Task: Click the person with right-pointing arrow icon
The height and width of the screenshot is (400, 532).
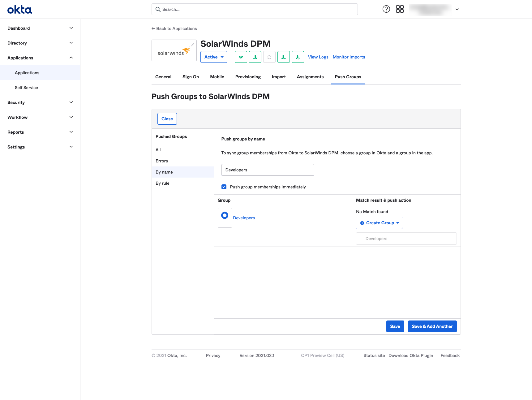Action: point(284,57)
